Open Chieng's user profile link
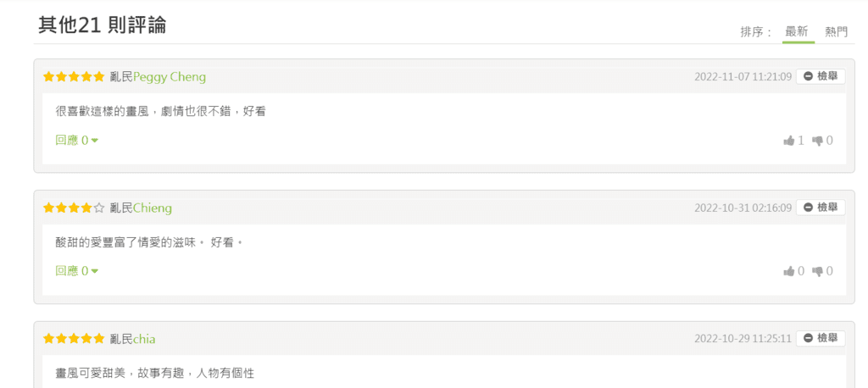Viewport: 868px width, 388px height. 153,208
